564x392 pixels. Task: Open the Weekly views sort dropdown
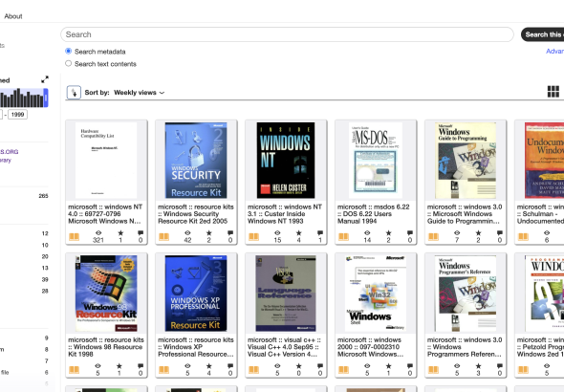pos(140,93)
